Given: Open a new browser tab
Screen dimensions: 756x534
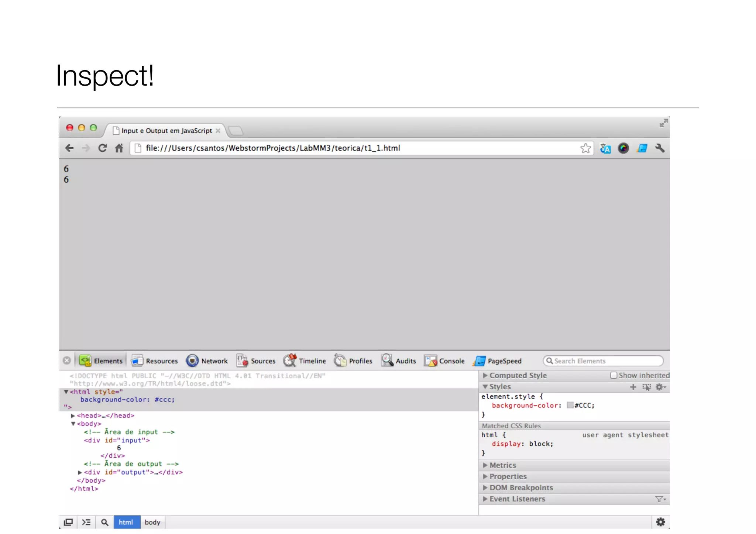Looking at the screenshot, I should (236, 131).
